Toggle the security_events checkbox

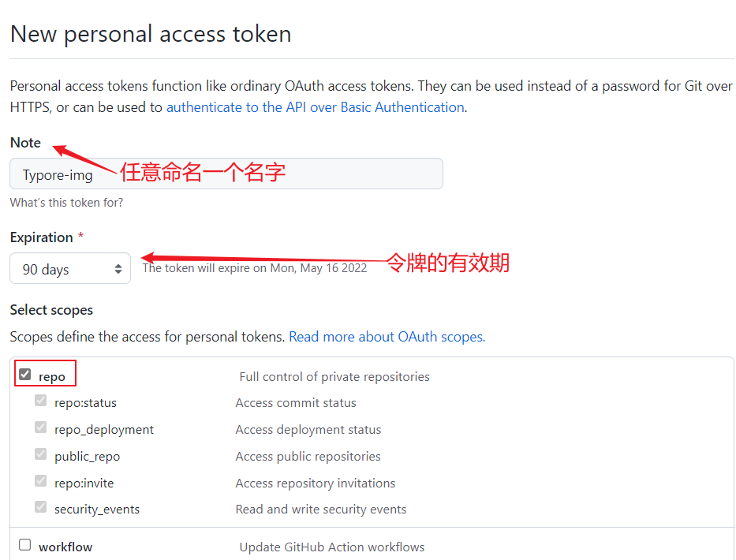[x=41, y=508]
